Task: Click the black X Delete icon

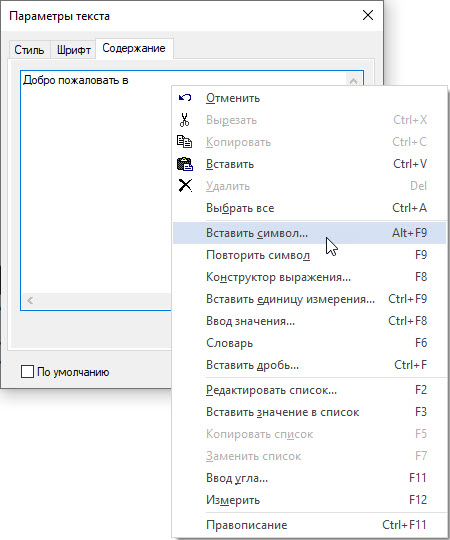Action: tap(185, 186)
